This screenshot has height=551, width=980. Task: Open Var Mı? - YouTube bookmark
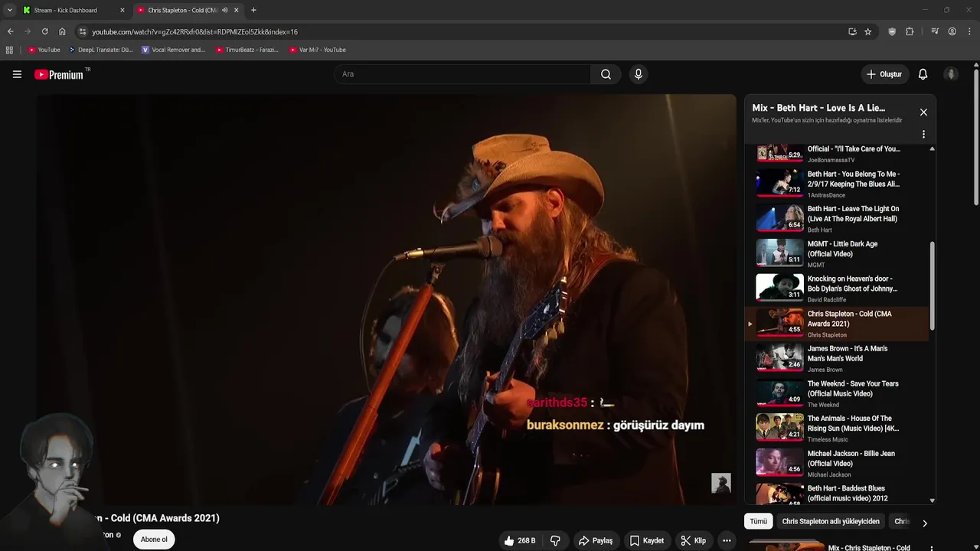tap(318, 50)
